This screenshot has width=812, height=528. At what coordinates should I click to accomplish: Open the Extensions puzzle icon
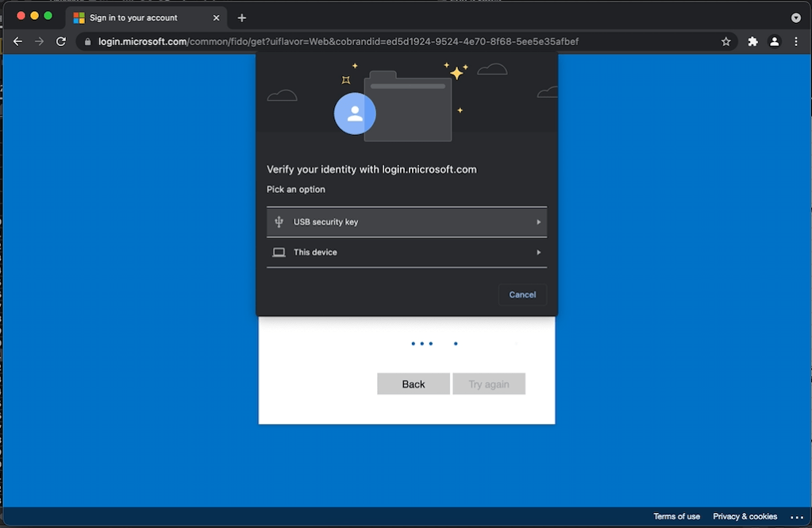pos(752,41)
